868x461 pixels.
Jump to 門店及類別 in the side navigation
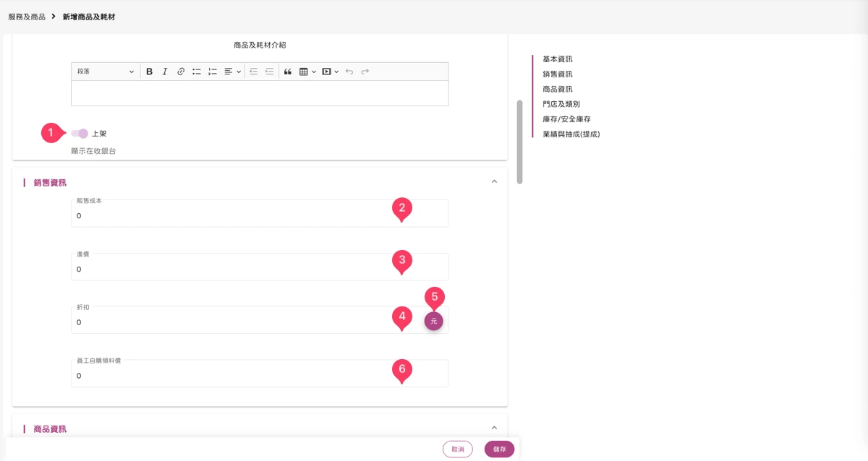(x=561, y=104)
